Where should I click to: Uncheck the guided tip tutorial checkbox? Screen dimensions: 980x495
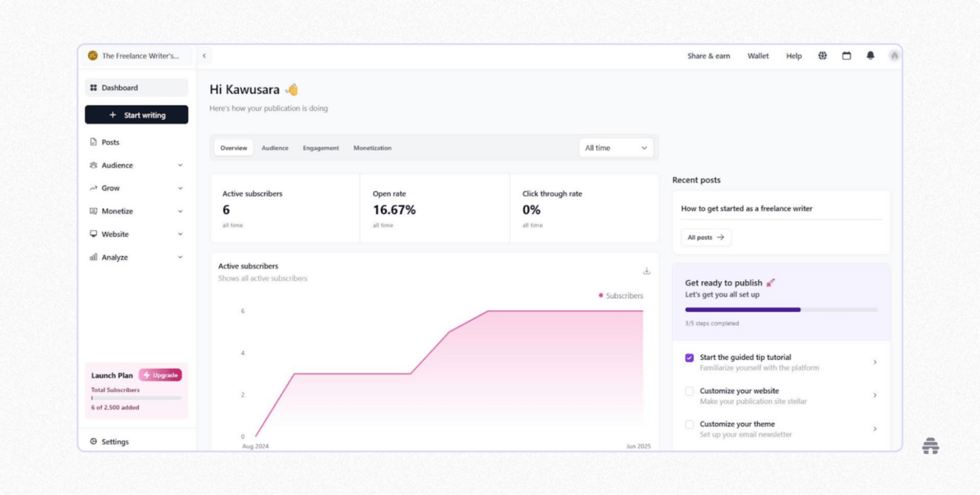(x=688, y=357)
